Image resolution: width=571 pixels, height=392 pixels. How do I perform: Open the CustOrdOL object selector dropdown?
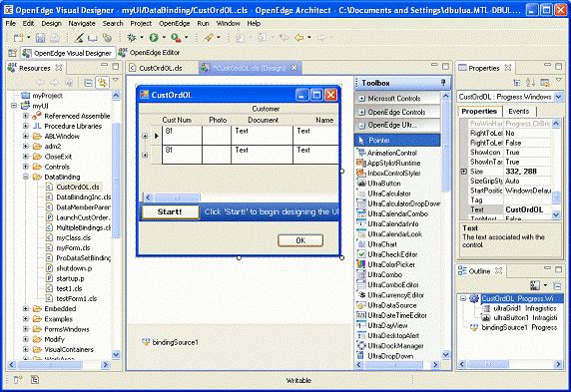click(558, 97)
